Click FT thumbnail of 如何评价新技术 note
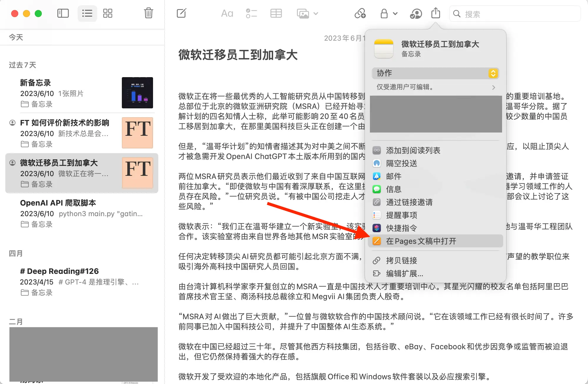The image size is (588, 384). pos(137,133)
